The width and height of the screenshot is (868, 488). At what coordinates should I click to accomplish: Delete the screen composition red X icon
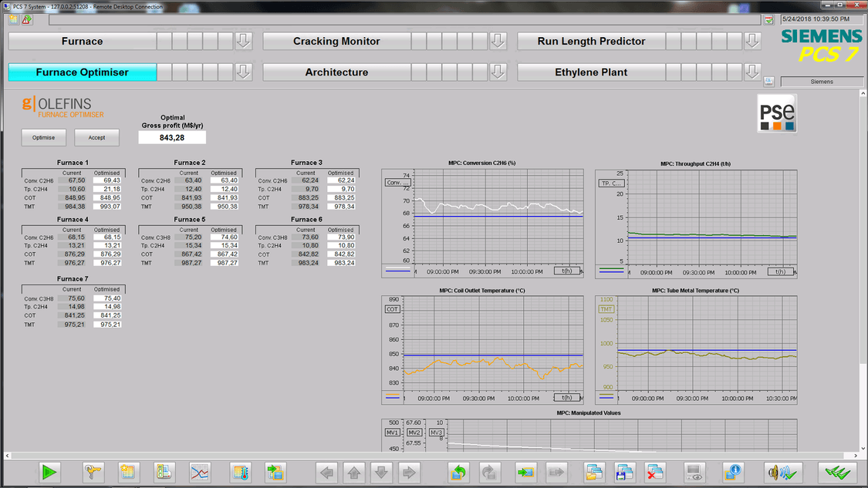pyautogui.click(x=655, y=472)
